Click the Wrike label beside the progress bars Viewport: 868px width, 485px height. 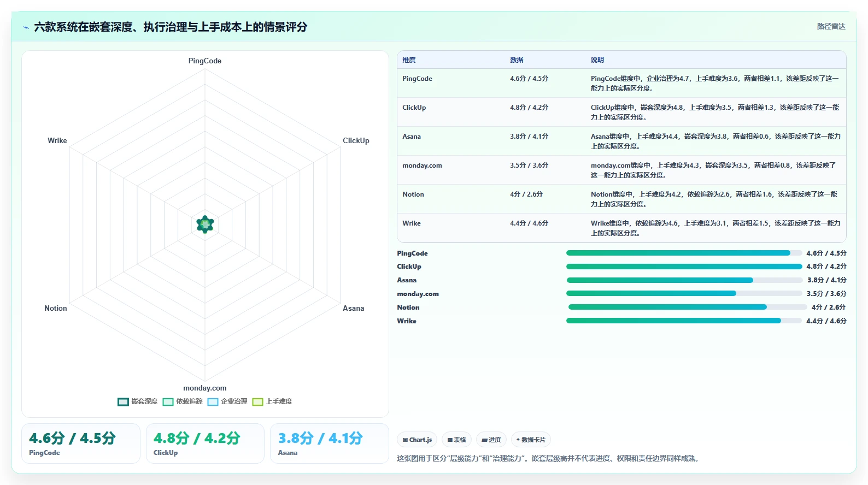pyautogui.click(x=407, y=321)
